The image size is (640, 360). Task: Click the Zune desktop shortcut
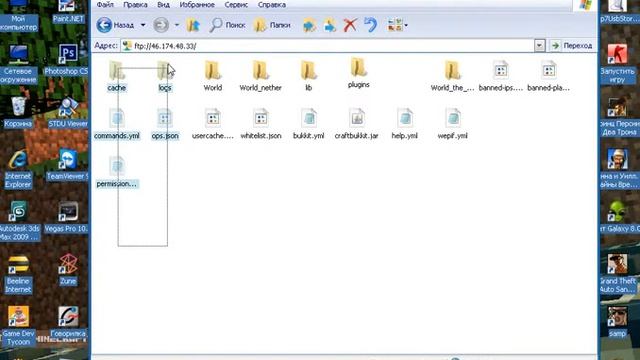click(68, 269)
